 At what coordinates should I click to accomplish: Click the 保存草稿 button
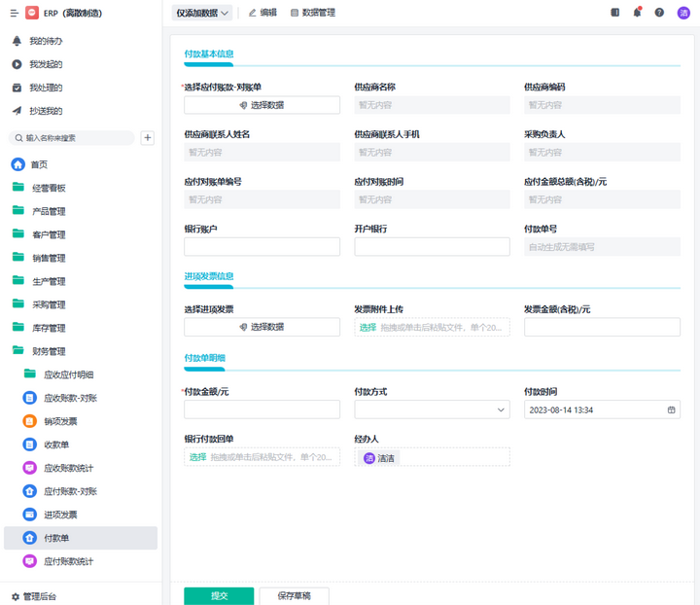(x=294, y=595)
